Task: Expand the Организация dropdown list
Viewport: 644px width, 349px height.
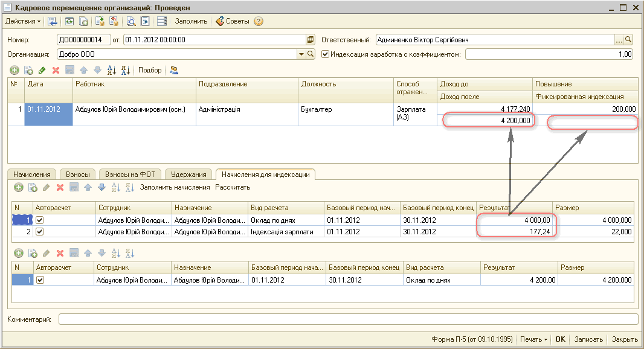Action: 301,54
